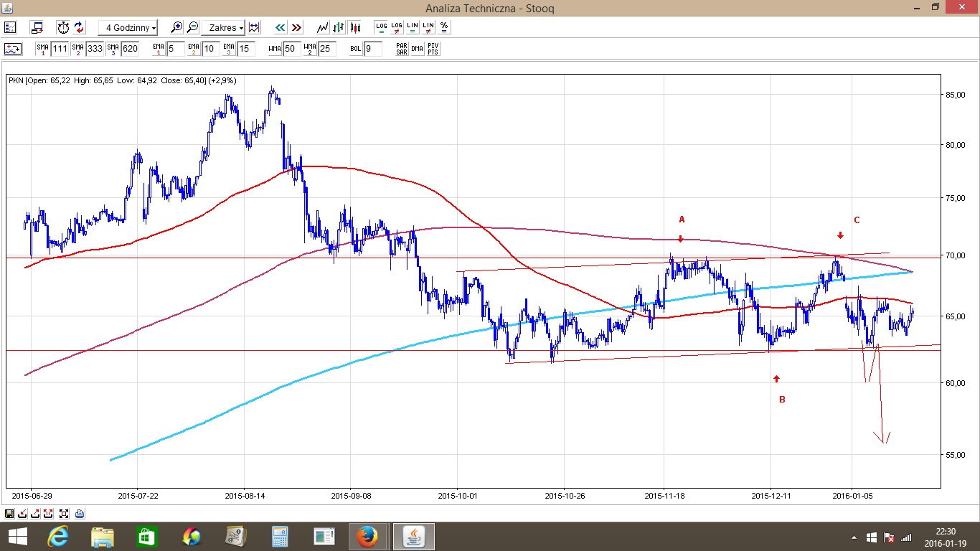Toggle the PAR SAR indicator
The width and height of the screenshot is (980, 551).
(x=402, y=49)
